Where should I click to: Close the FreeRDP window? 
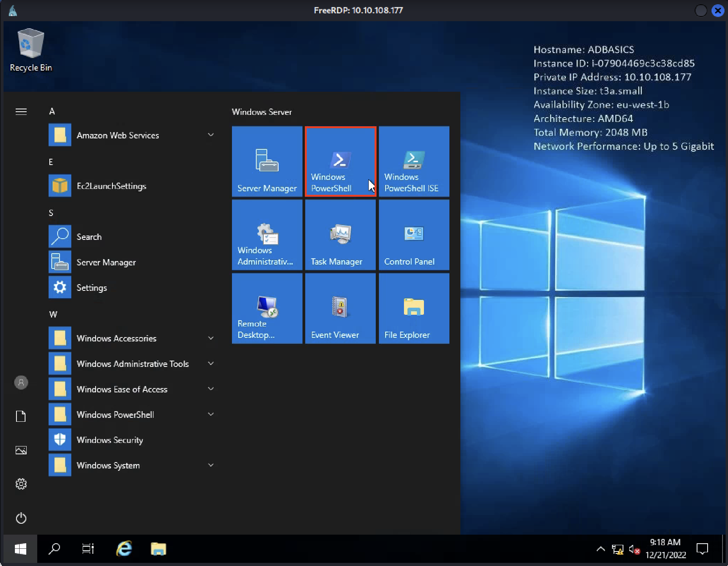pos(718,11)
